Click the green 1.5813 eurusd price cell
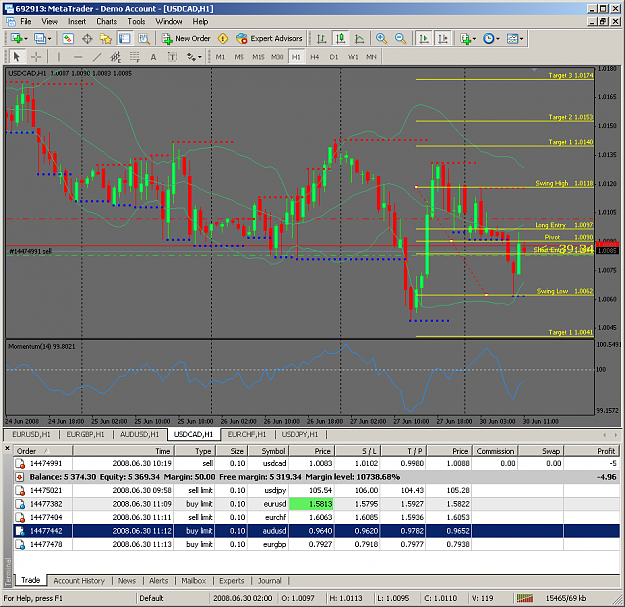625x607 pixels. click(x=311, y=504)
